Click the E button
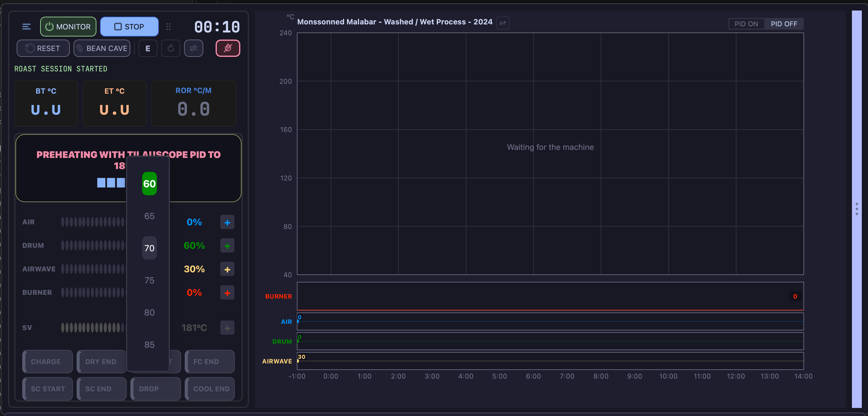The height and width of the screenshot is (416, 868). [148, 48]
